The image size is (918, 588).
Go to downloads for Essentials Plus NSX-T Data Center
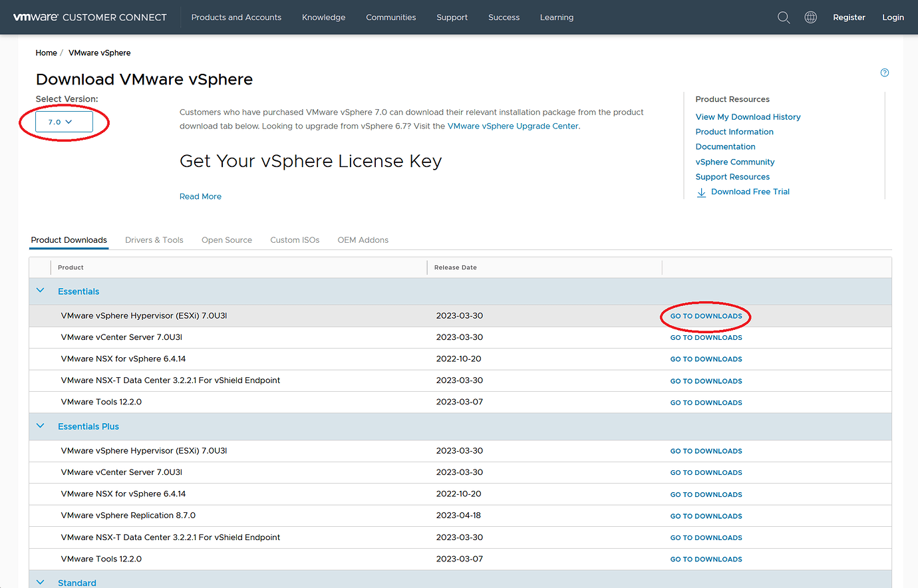coord(706,537)
